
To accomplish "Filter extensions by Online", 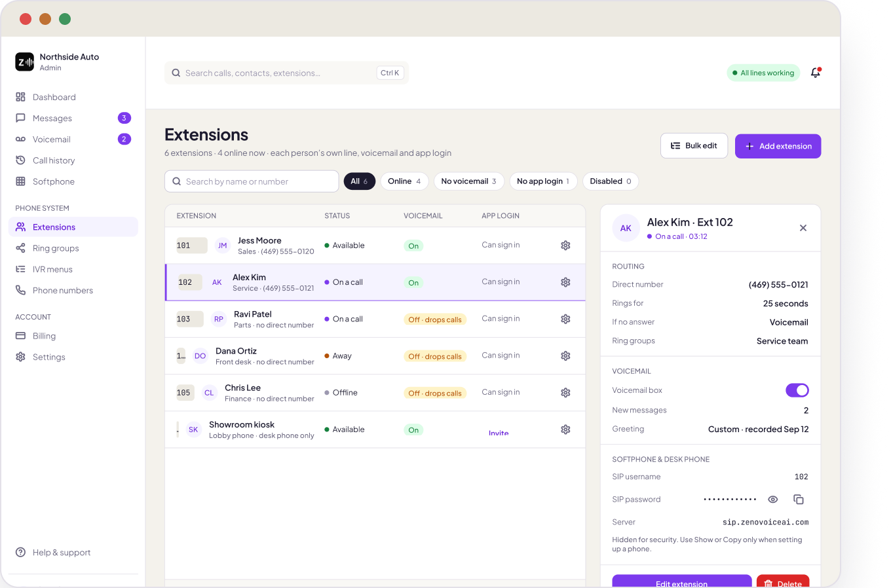I will (x=404, y=181).
